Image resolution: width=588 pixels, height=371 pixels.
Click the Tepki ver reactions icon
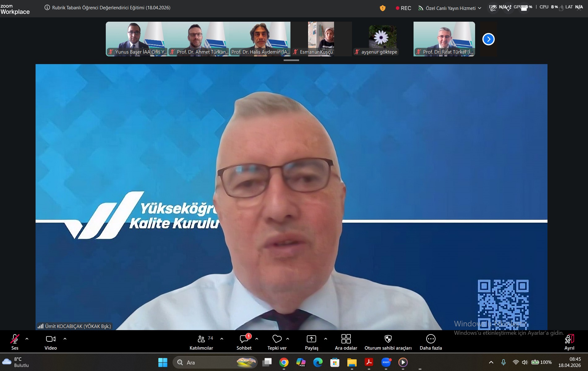point(277,342)
